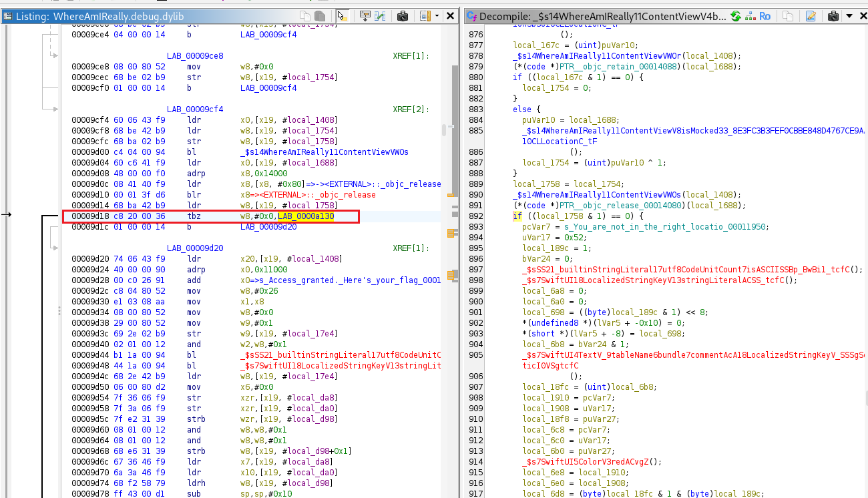Snapshot the Decompile panel with camera icon
Viewport: 868px width, 498px height.
click(x=833, y=16)
